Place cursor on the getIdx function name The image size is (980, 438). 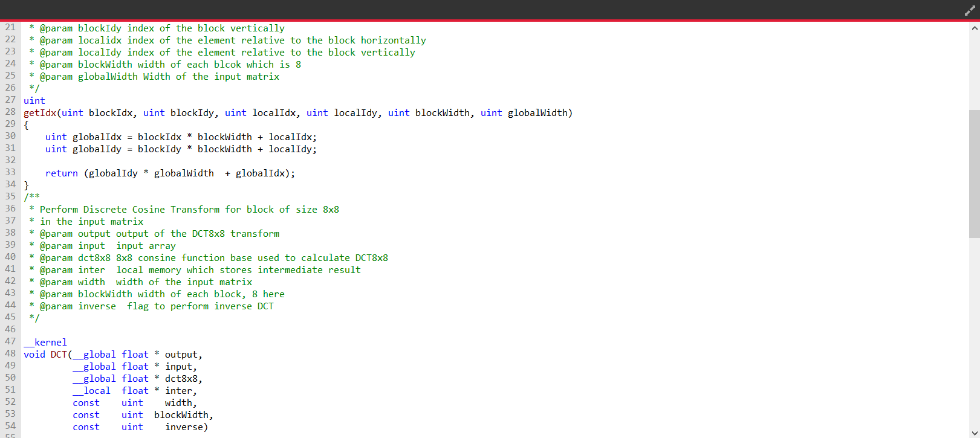point(40,113)
